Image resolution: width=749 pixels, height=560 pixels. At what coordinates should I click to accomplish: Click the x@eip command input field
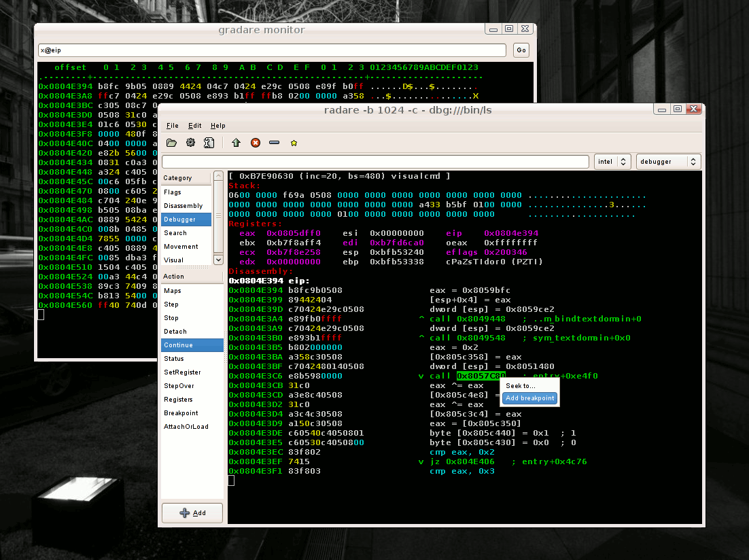pyautogui.click(x=272, y=50)
